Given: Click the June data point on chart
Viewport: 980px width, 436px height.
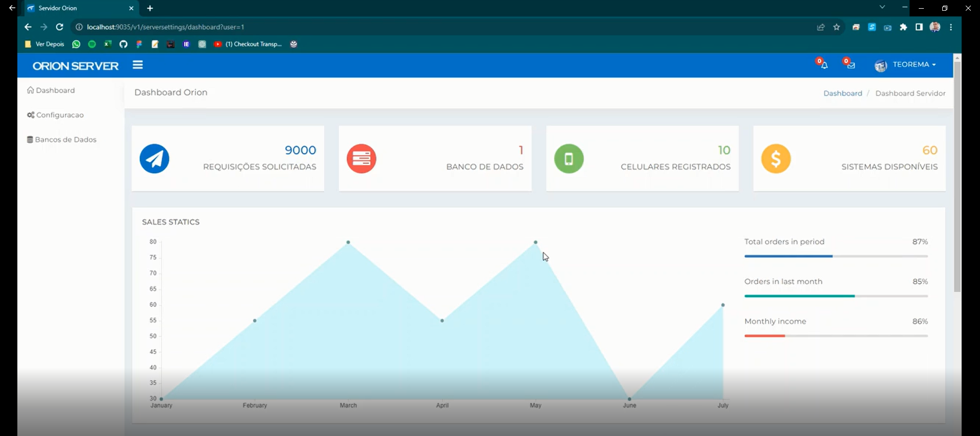Looking at the screenshot, I should pyautogui.click(x=629, y=399).
